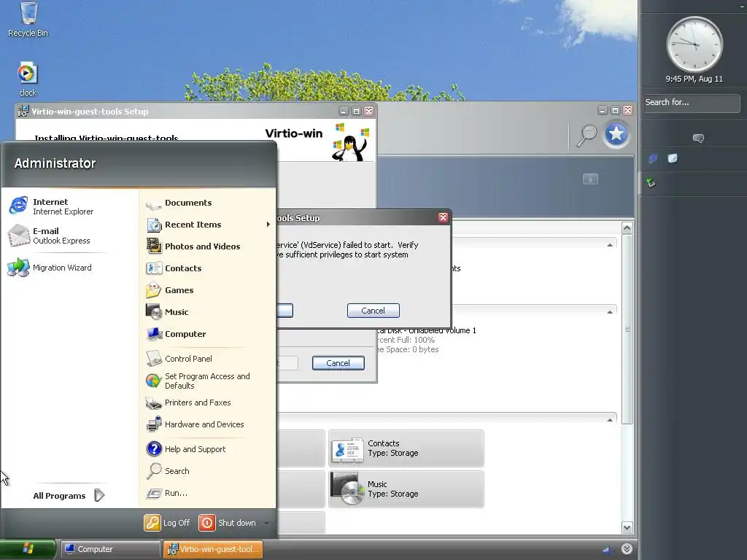Click the sidebar Search for... field

click(691, 103)
